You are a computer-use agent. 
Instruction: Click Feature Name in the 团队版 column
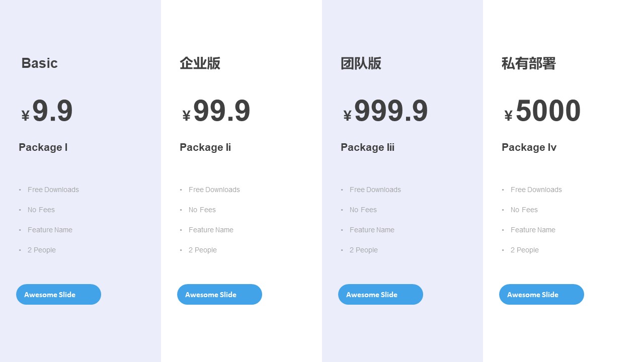pyautogui.click(x=372, y=230)
